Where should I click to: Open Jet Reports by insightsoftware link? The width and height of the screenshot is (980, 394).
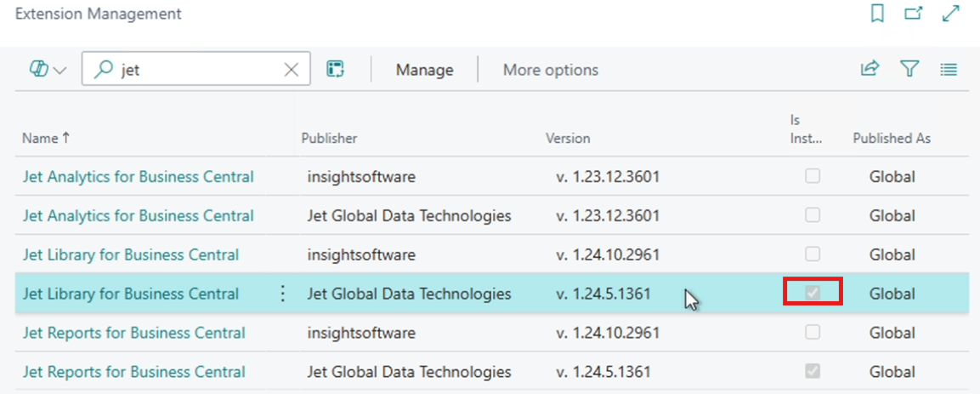point(133,333)
